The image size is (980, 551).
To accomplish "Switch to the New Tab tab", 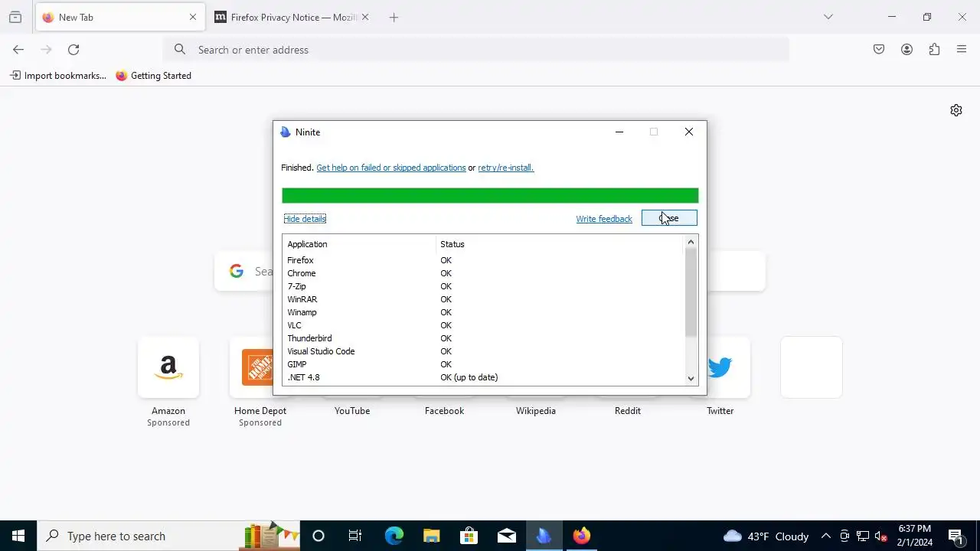I will pos(120,17).
